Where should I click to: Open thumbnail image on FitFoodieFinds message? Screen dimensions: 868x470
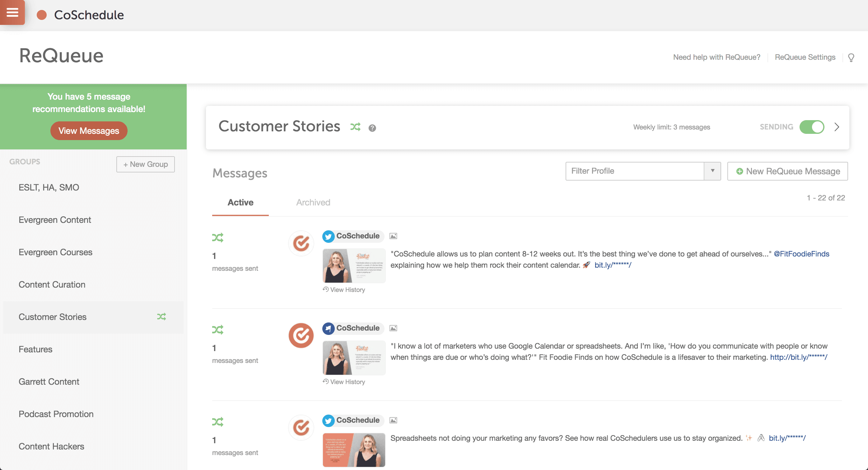coord(354,266)
